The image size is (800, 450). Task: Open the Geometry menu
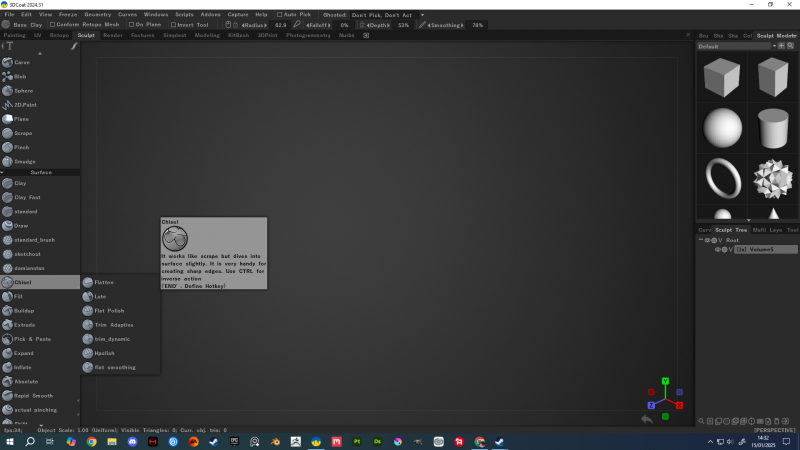click(98, 15)
